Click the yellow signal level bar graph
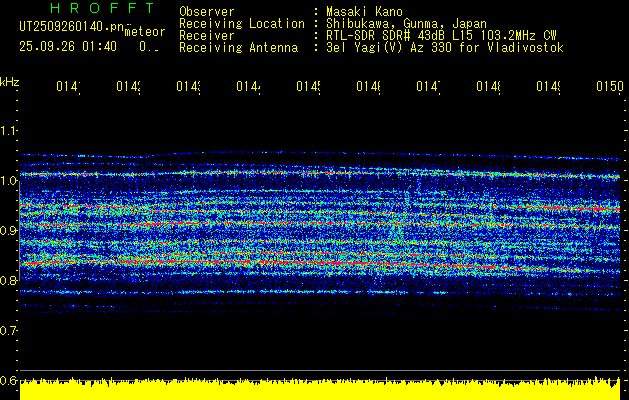This screenshot has height=400, width=629. [320, 388]
